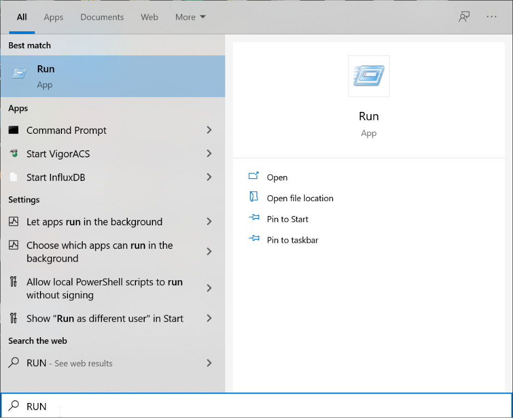The height and width of the screenshot is (420, 513).
Task: Click the Pin to Start pin icon
Action: [254, 217]
